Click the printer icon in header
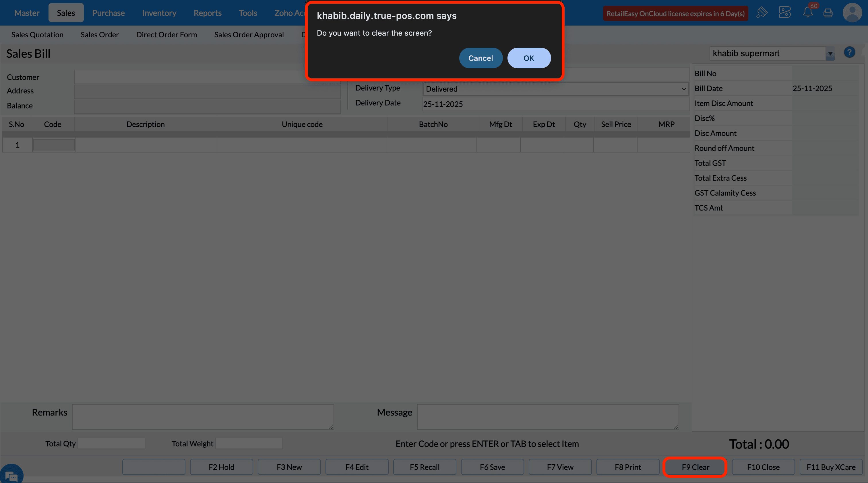 coord(828,13)
